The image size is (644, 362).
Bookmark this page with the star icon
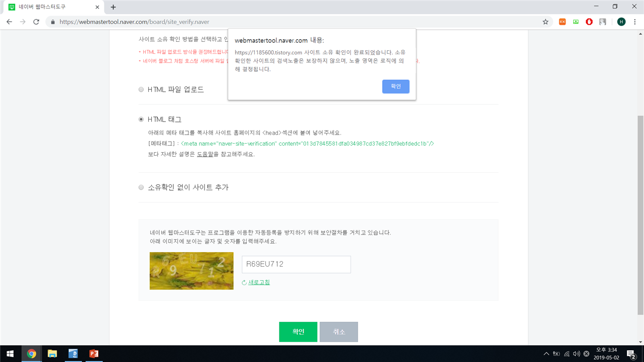click(546, 22)
